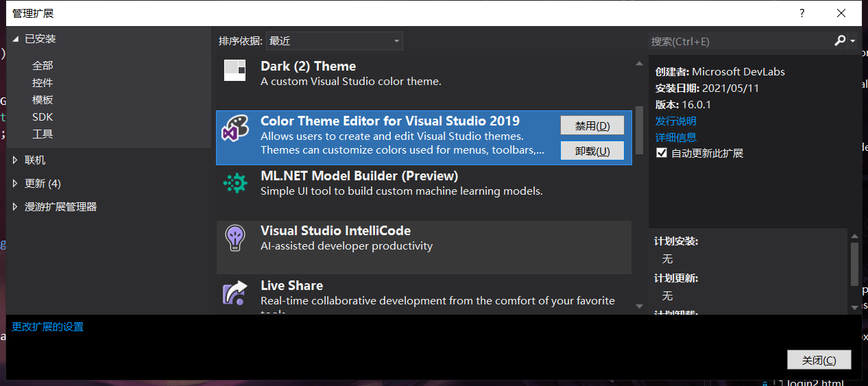
Task: Click the search magnifier icon
Action: coord(840,41)
